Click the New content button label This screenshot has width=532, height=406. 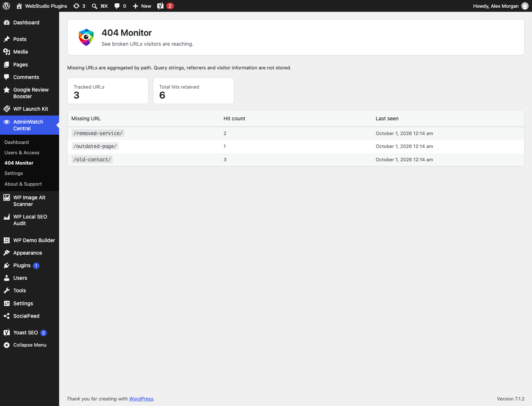pos(146,6)
